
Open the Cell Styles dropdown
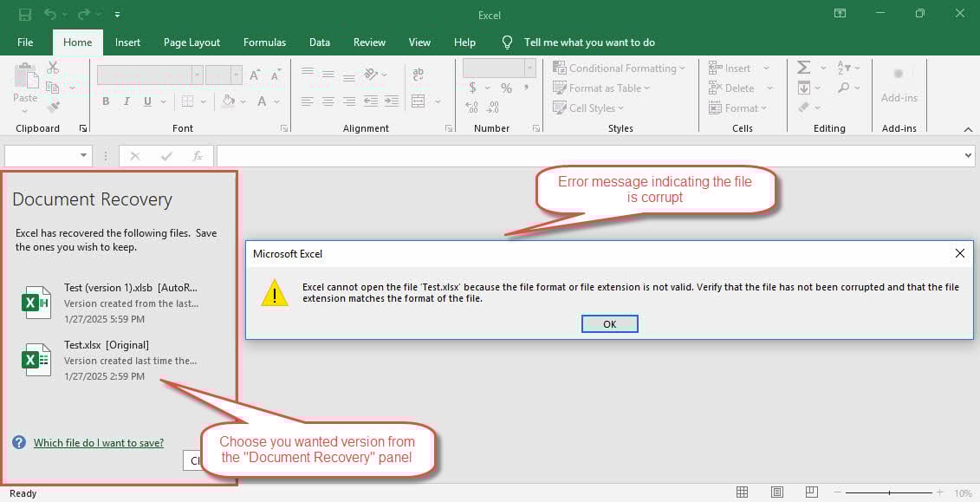pos(587,108)
